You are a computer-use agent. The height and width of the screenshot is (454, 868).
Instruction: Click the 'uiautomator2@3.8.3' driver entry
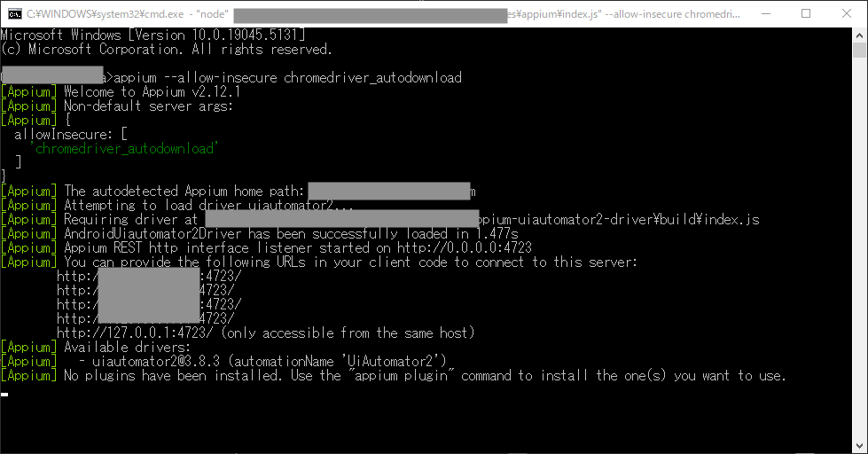[156, 362]
